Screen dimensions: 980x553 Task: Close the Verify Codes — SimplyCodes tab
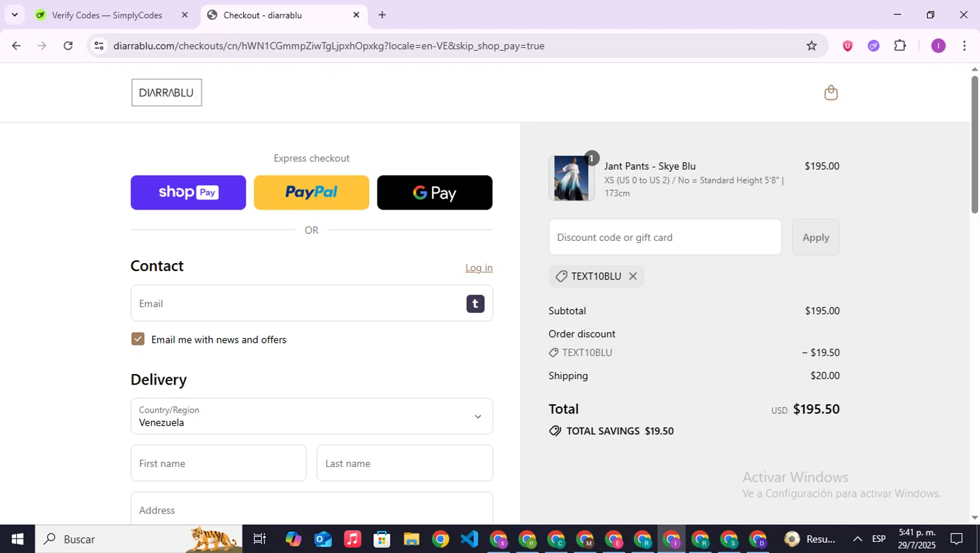point(185,15)
